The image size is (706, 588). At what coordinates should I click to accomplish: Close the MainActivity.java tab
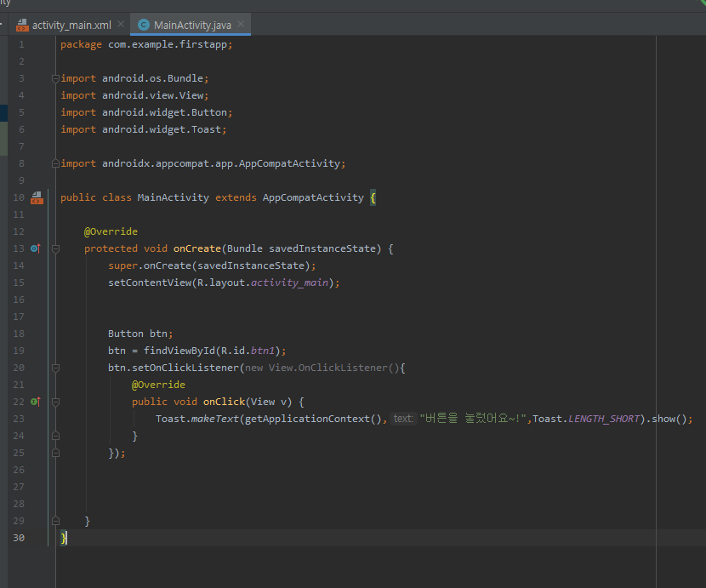coord(240,25)
